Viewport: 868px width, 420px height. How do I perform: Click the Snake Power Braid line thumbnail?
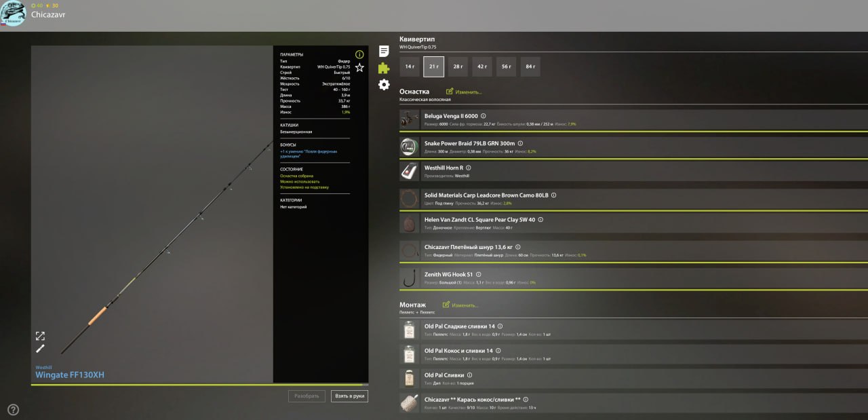click(x=409, y=147)
